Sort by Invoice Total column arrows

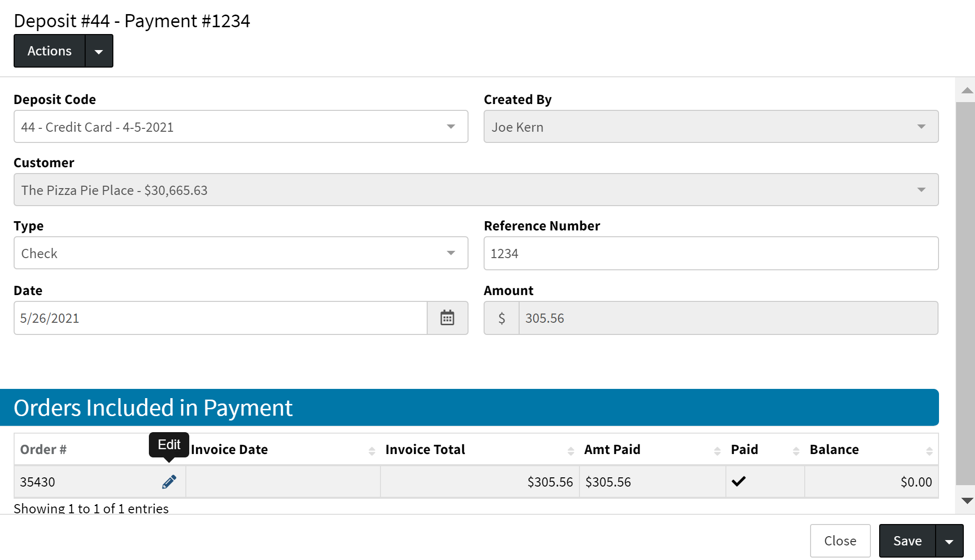point(571,451)
